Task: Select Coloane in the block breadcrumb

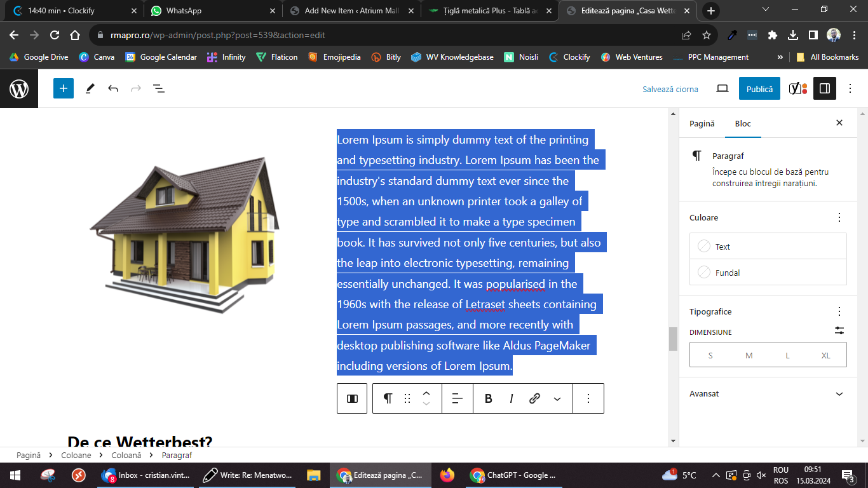Action: click(76, 455)
